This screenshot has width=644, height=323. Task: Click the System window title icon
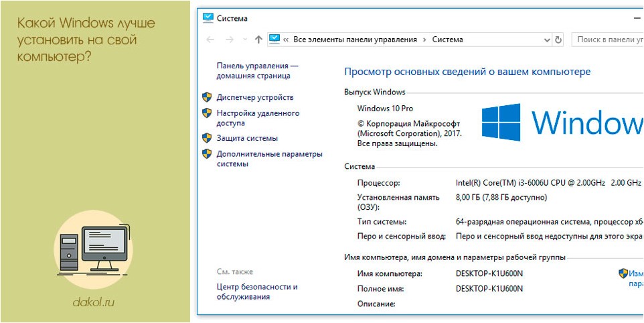[x=208, y=17]
